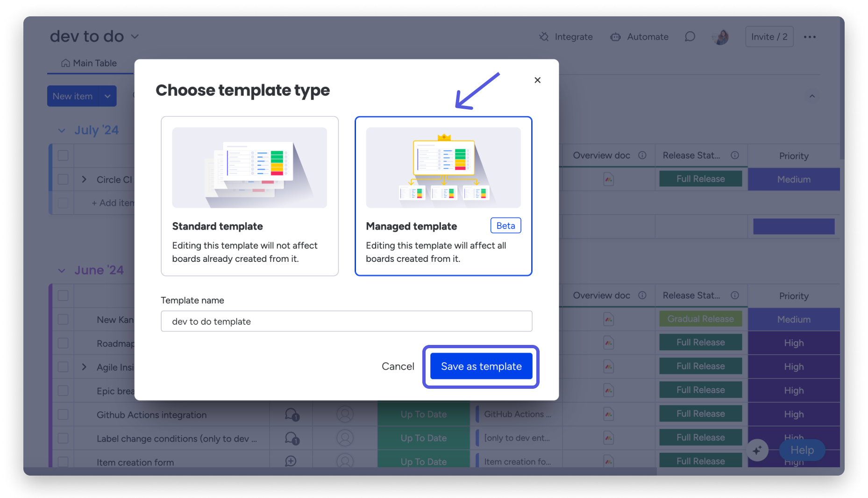Click the Integrate plug icon

[x=544, y=37]
